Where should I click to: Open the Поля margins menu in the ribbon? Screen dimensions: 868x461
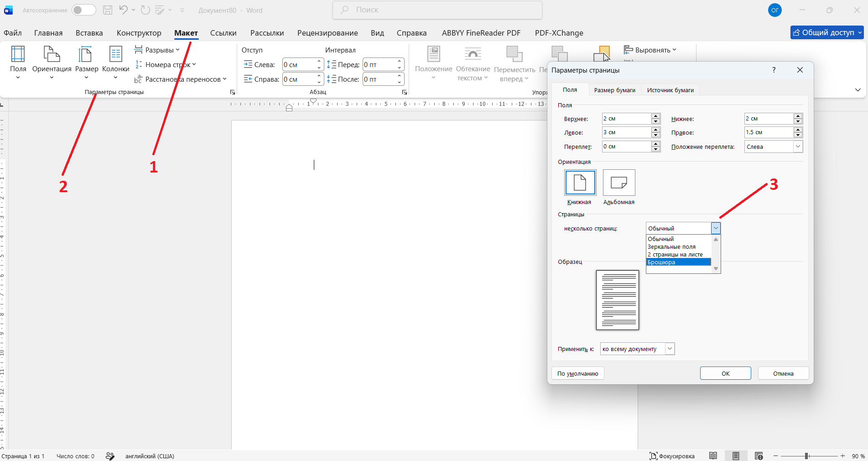coord(18,63)
